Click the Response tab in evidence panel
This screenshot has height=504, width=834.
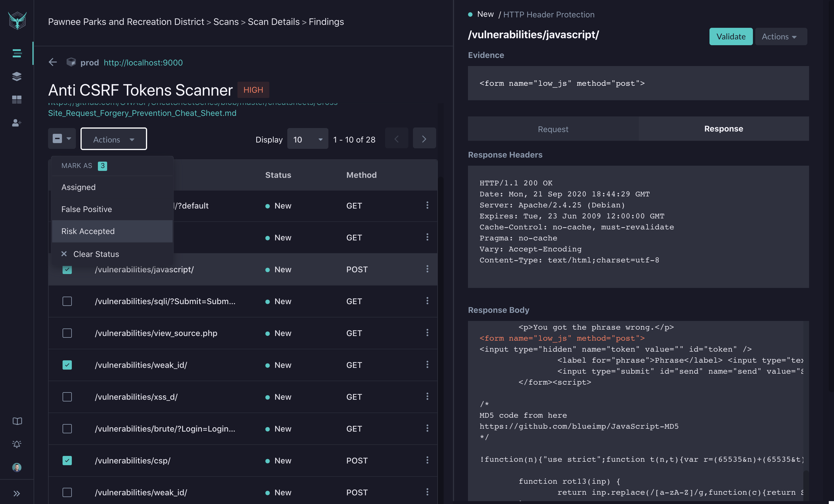pos(723,129)
